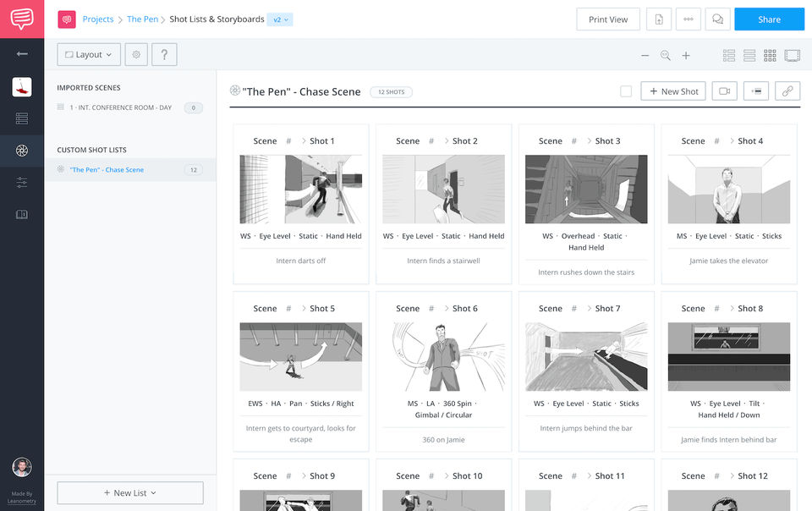Viewport: 812px width, 511px height.
Task: Open the more options ellipsis button
Action: click(689, 19)
